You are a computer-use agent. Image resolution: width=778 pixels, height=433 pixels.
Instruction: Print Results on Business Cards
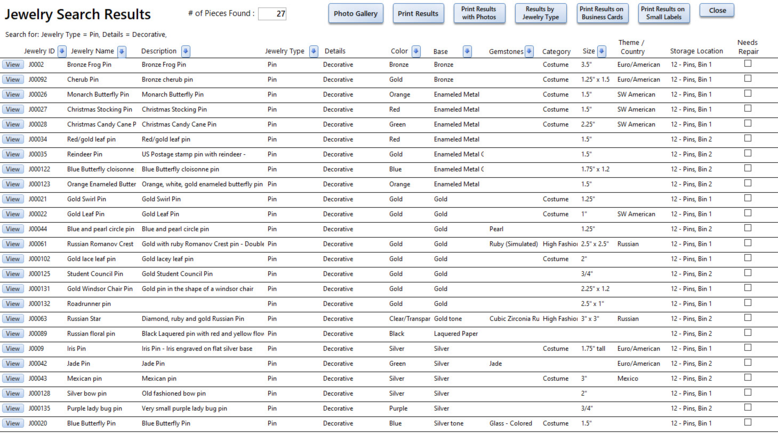pyautogui.click(x=602, y=13)
